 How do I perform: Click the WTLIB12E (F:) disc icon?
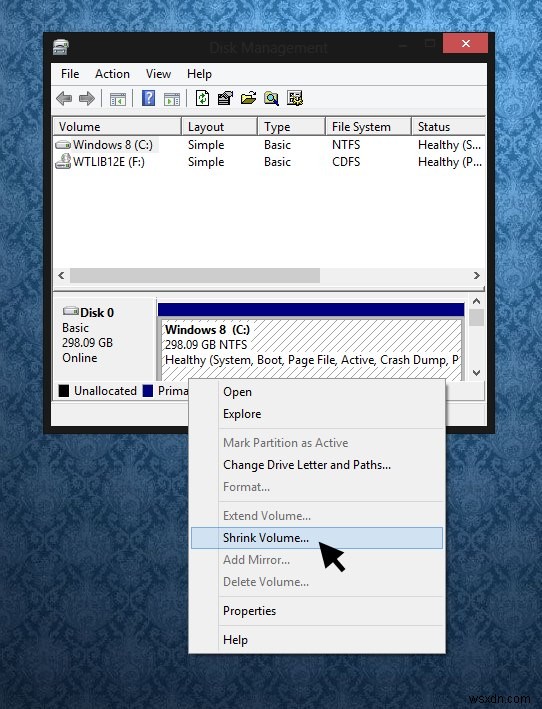coord(63,161)
